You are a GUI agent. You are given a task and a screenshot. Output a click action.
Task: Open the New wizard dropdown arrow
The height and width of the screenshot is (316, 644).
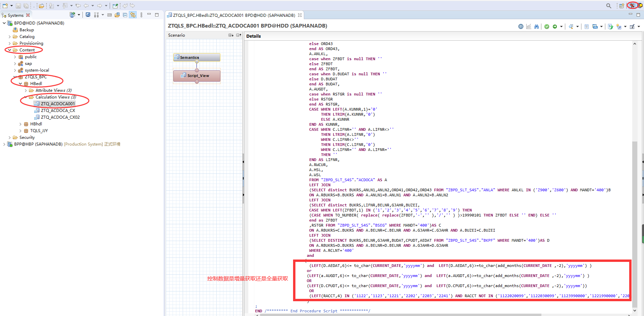coord(11,6)
